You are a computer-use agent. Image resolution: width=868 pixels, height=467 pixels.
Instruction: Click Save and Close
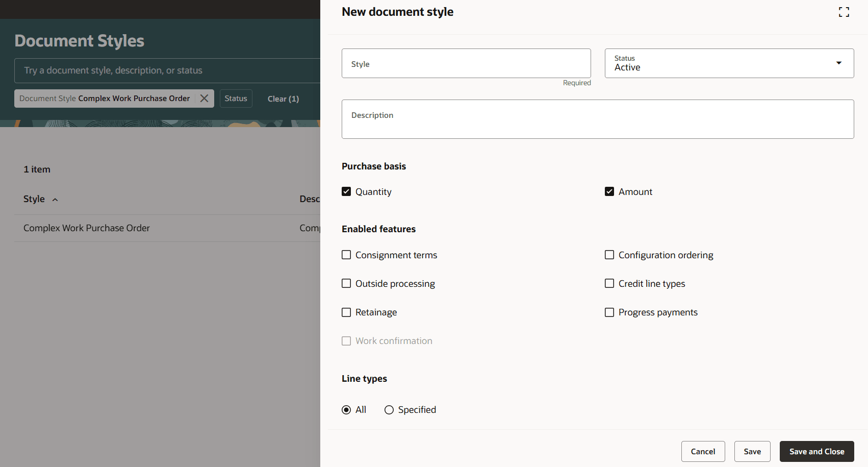pyautogui.click(x=816, y=452)
